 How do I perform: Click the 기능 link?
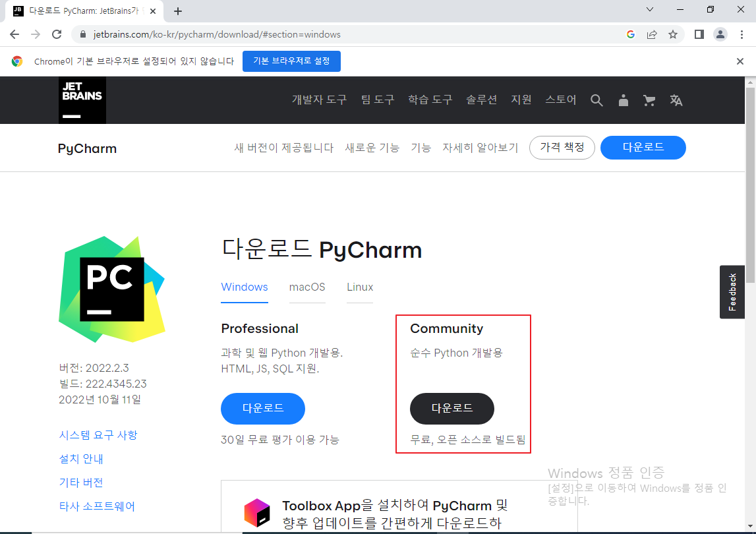(421, 148)
